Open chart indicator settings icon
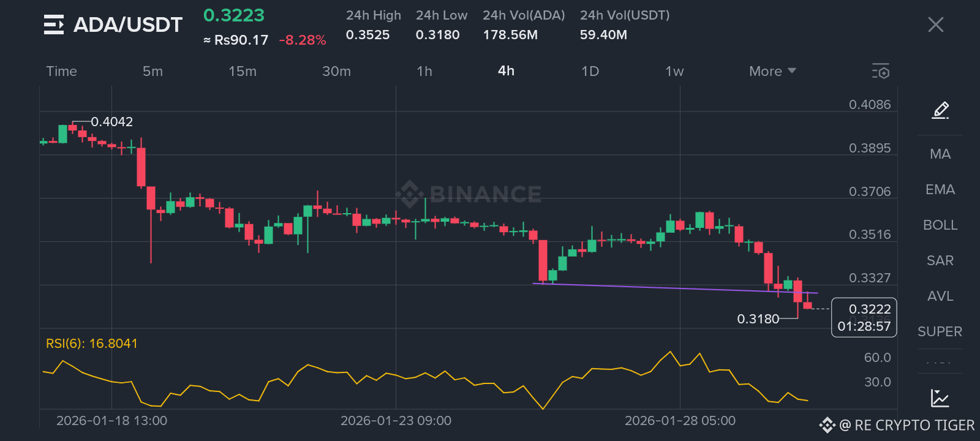The width and height of the screenshot is (980, 441). click(881, 71)
